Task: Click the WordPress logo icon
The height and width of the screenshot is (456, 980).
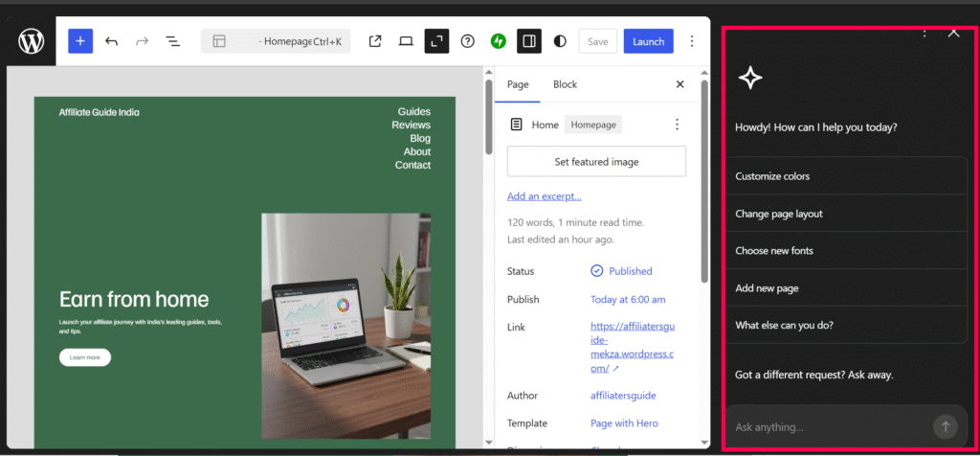Action: [32, 41]
